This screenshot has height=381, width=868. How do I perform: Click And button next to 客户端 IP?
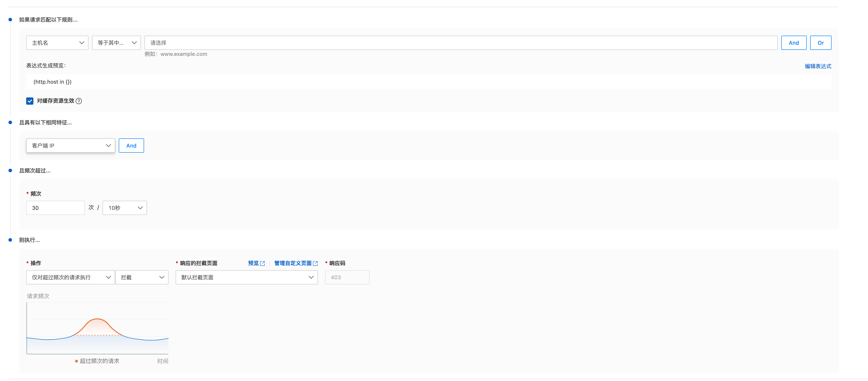[x=131, y=146]
